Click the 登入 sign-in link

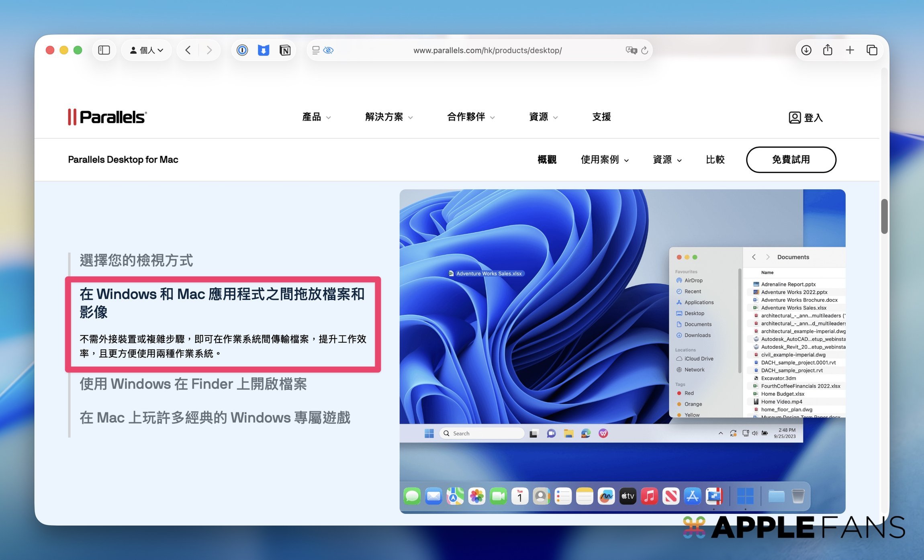click(805, 117)
